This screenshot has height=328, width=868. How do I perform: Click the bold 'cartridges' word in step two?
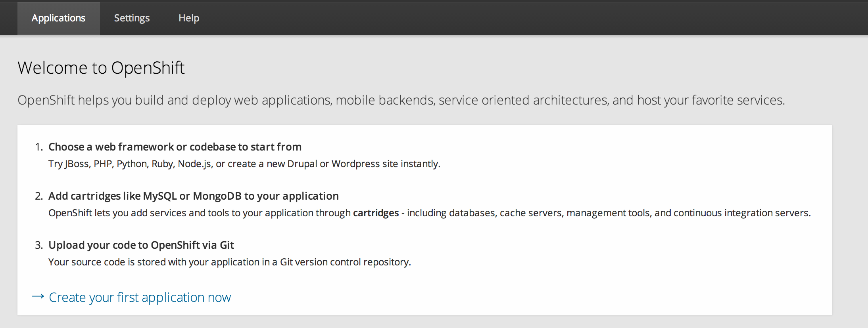376,213
